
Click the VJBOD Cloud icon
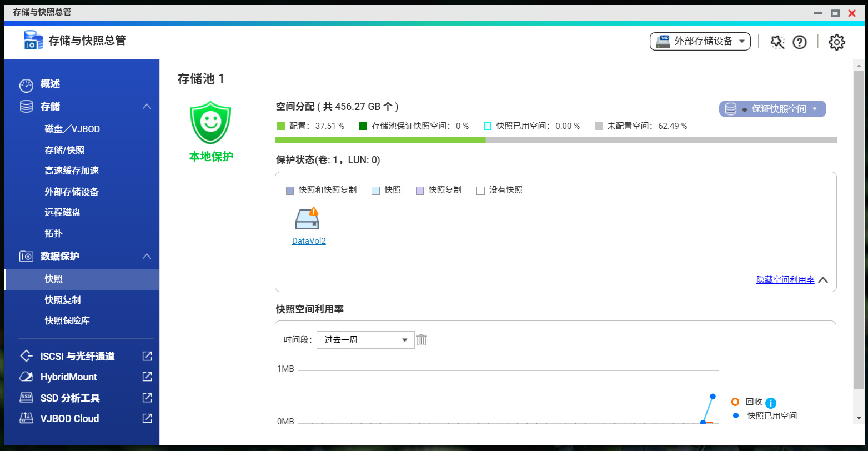26,419
